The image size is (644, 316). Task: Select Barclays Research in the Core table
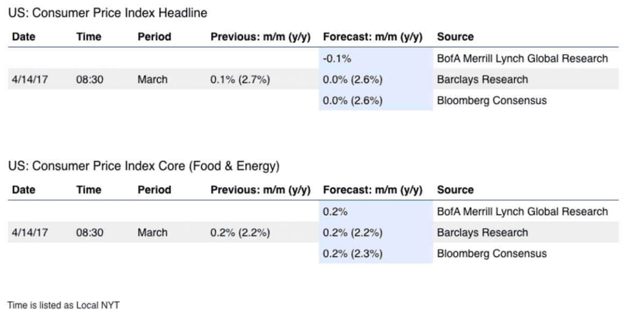(482, 233)
